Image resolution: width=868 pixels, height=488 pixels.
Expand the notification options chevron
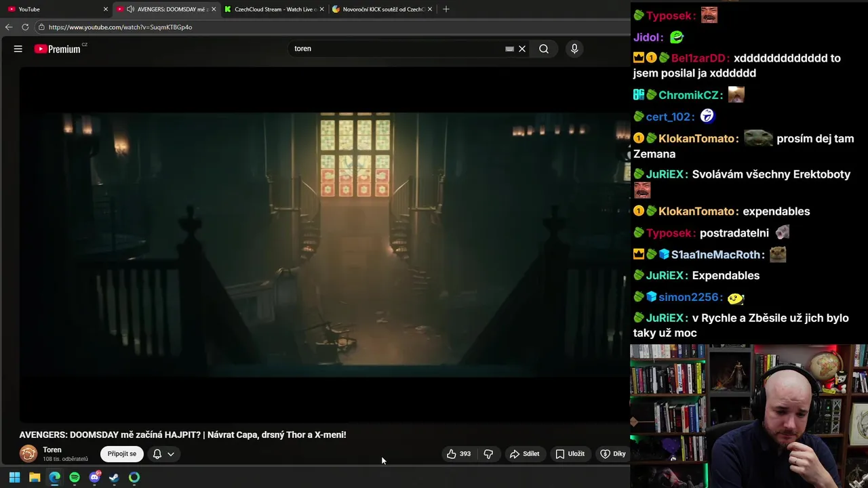[171, 454]
